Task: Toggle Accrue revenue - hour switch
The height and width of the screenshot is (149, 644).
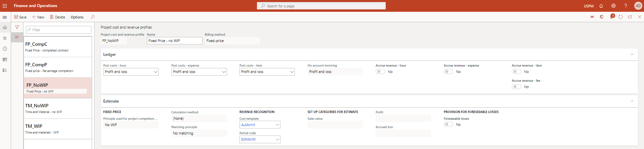Action: click(380, 72)
